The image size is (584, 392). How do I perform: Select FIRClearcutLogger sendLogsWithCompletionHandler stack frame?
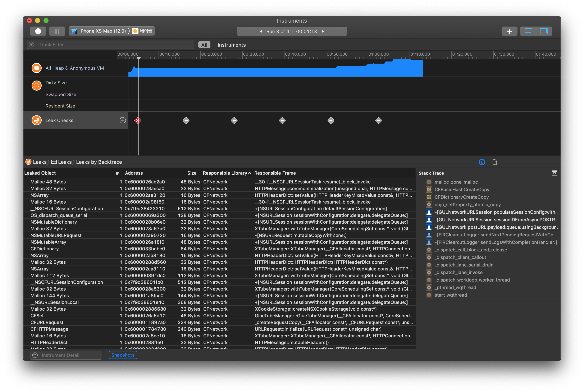(x=496, y=242)
